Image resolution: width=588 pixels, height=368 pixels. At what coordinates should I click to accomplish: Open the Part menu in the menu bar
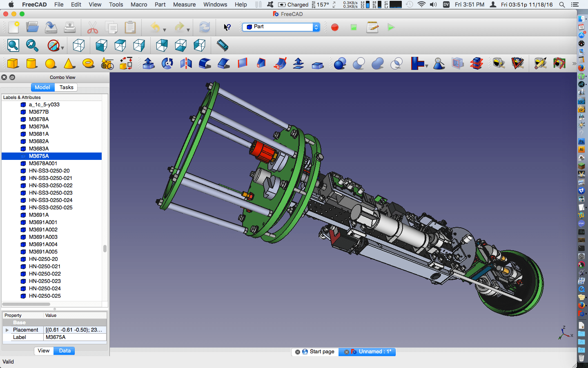tap(160, 4)
